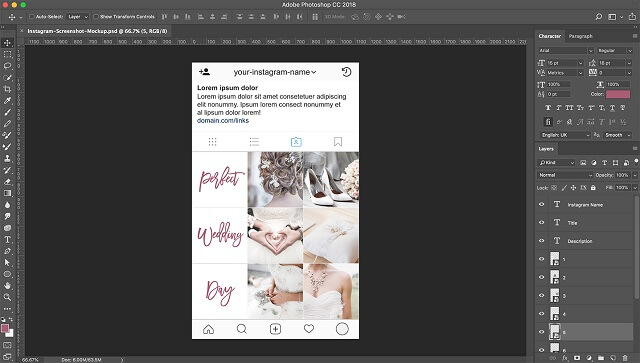Open the English: UK language dropdown
This screenshot has height=363, width=640.
click(564, 135)
